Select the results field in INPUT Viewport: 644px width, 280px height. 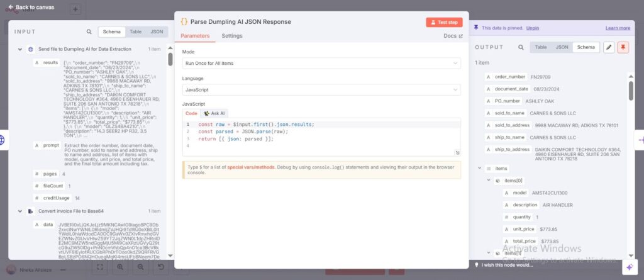(47, 63)
